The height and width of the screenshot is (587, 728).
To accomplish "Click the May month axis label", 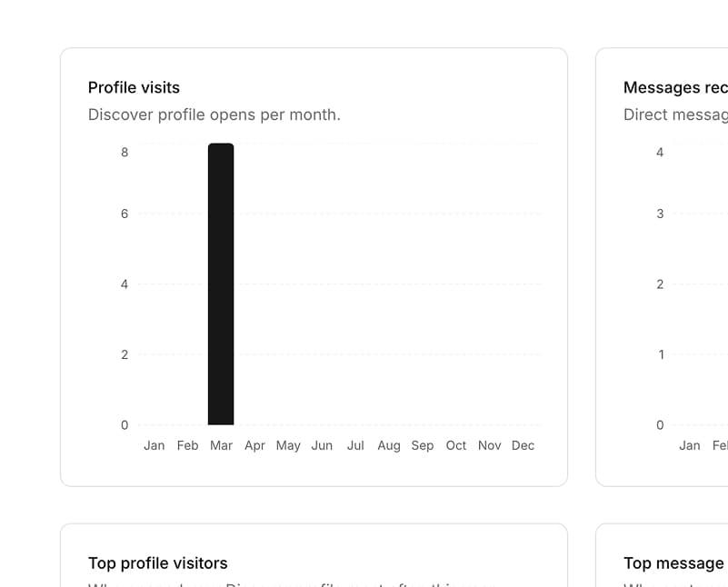I will pyautogui.click(x=288, y=445).
